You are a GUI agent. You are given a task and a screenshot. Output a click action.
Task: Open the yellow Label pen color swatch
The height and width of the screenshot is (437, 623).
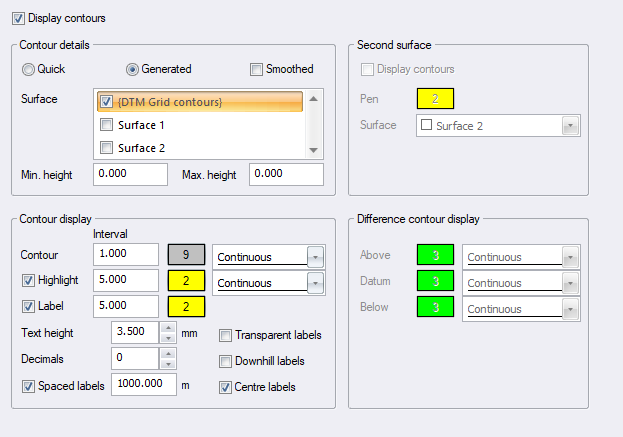[x=186, y=307]
